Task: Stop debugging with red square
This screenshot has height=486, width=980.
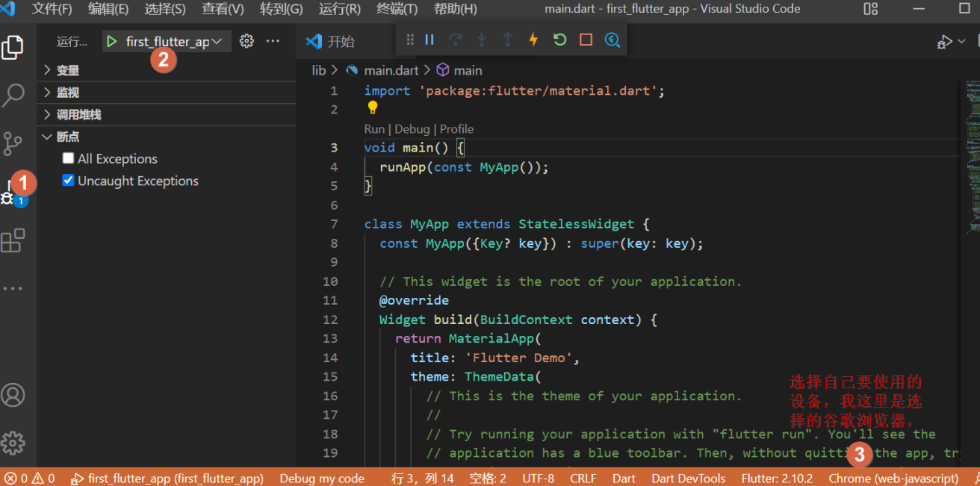Action: pos(586,40)
